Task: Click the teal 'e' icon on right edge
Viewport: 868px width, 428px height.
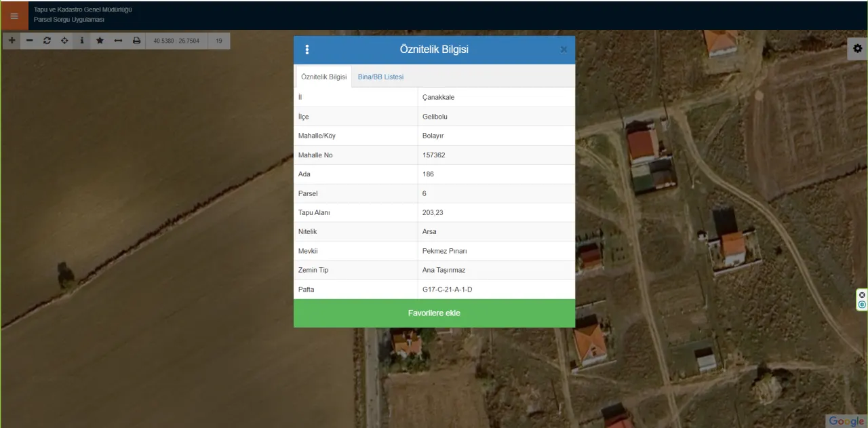Action: 862,305
